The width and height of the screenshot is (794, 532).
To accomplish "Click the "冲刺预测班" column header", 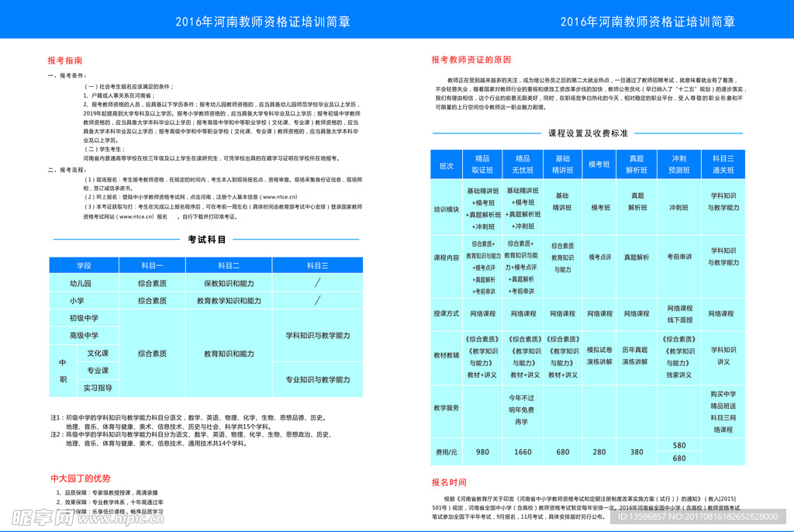I will click(x=679, y=164).
